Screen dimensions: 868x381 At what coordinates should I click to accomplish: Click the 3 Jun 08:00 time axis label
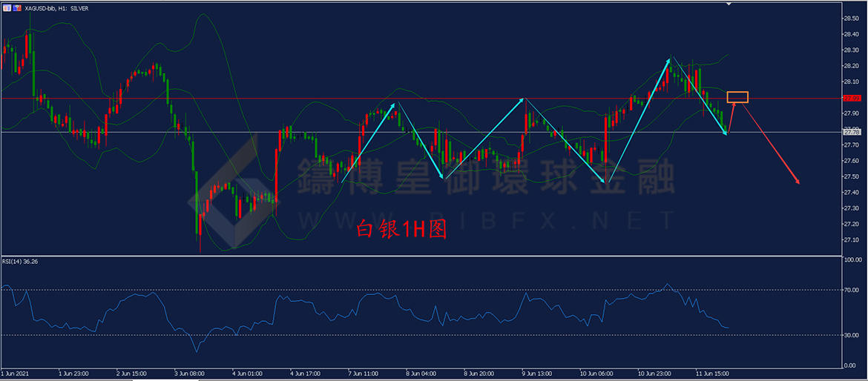click(191, 374)
